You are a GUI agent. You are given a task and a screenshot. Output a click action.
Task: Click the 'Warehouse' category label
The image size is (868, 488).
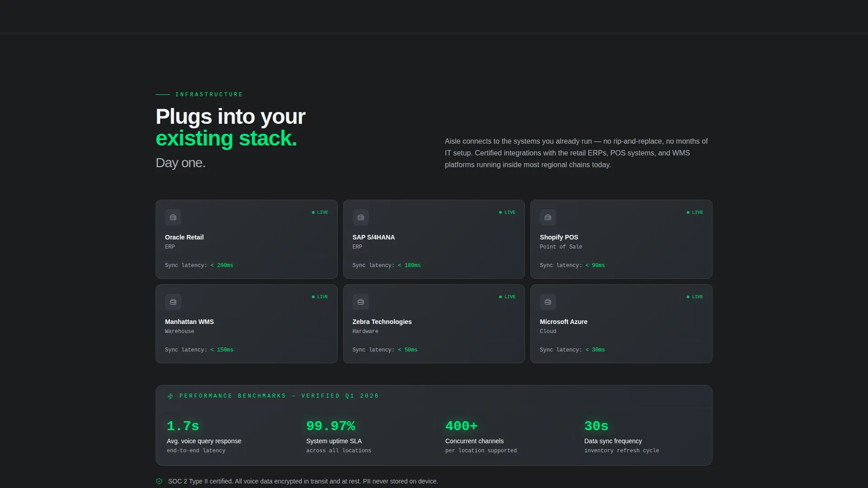click(x=179, y=331)
